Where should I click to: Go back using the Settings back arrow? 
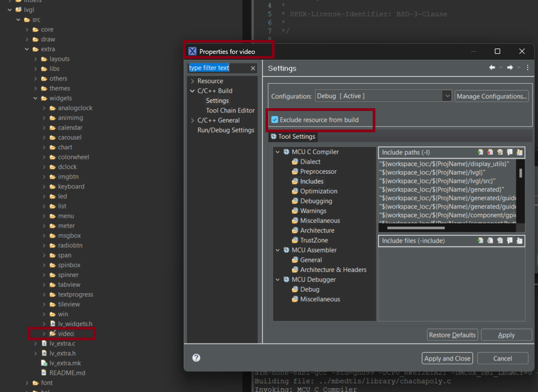click(x=492, y=68)
